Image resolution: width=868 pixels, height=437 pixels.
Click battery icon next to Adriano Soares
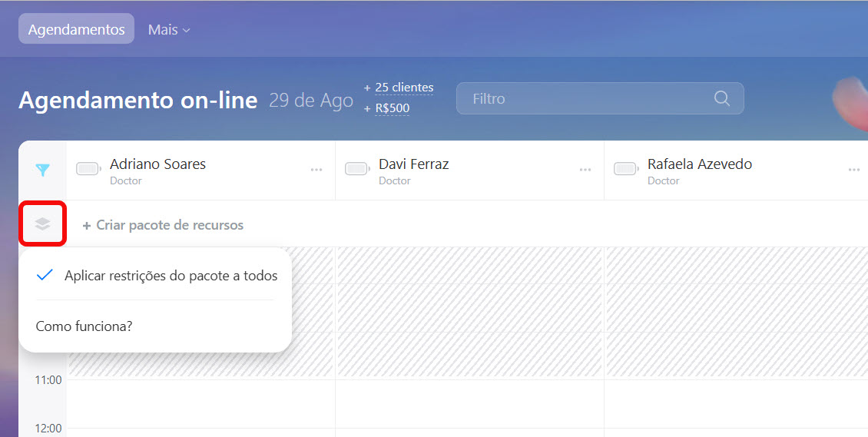click(88, 169)
